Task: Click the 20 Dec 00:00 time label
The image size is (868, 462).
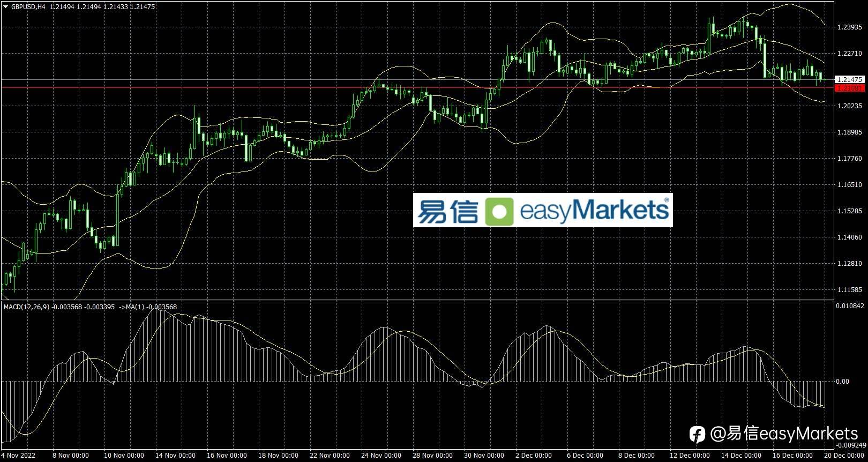Action: pos(844,456)
